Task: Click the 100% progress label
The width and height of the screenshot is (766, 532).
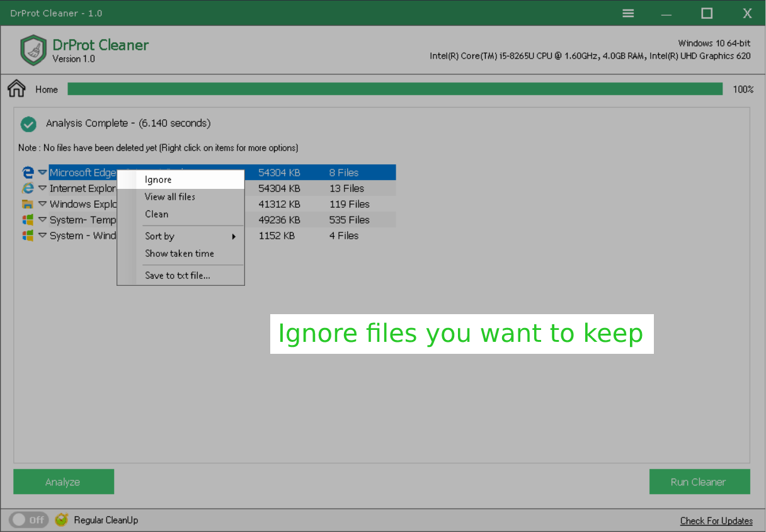Action: tap(743, 89)
